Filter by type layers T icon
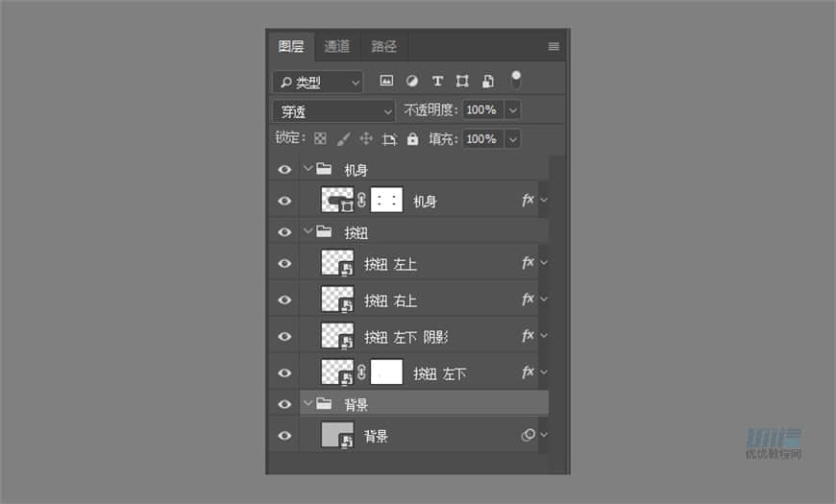 [x=437, y=81]
